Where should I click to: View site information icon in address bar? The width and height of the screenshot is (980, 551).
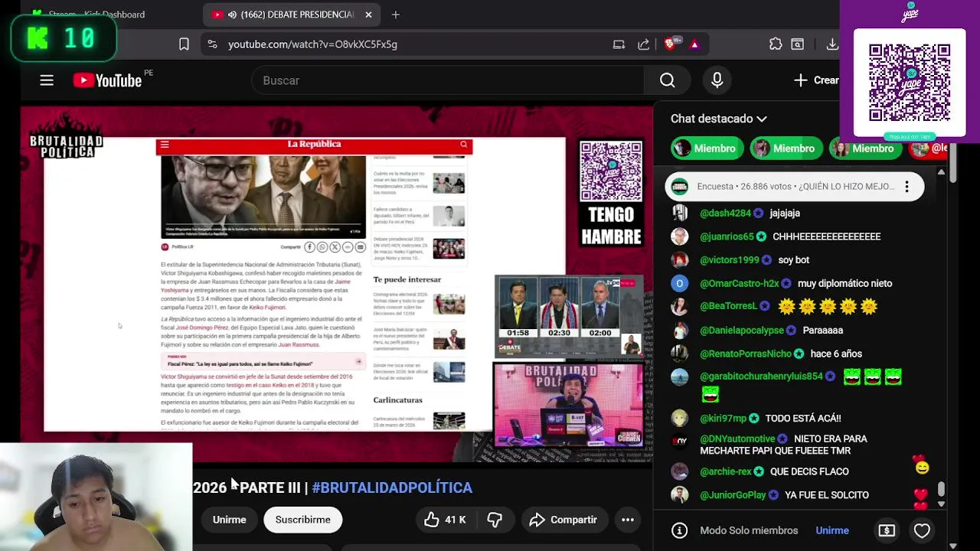212,44
